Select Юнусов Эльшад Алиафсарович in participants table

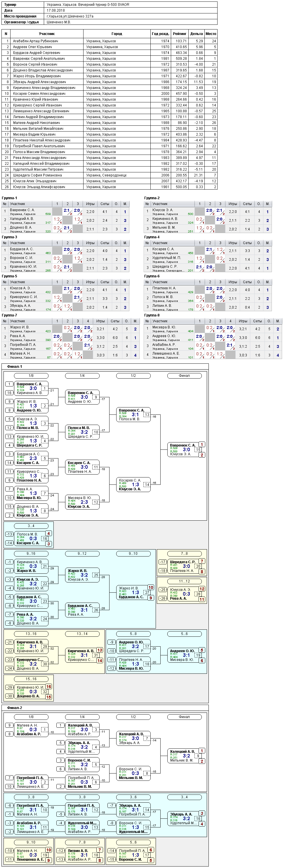click(109, 187)
